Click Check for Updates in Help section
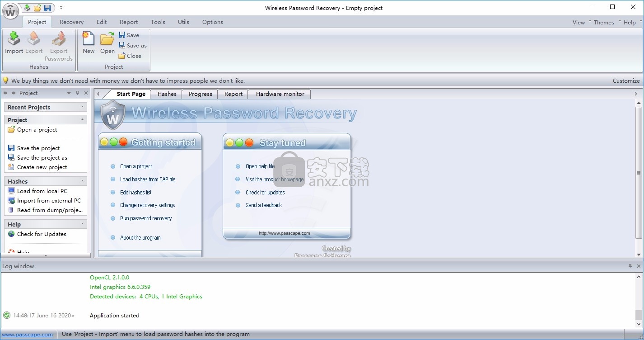This screenshot has width=644, height=340. (x=37, y=234)
